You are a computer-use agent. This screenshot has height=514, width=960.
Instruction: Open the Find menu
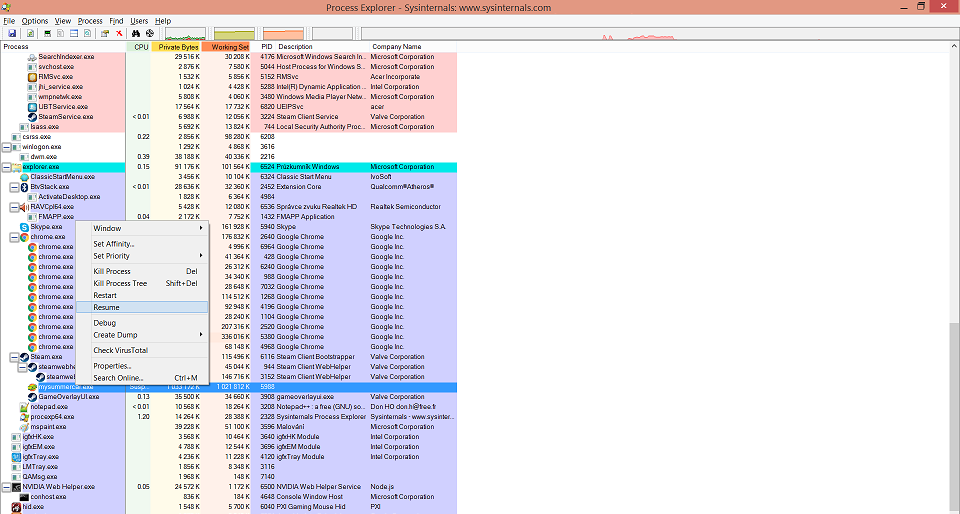click(116, 21)
